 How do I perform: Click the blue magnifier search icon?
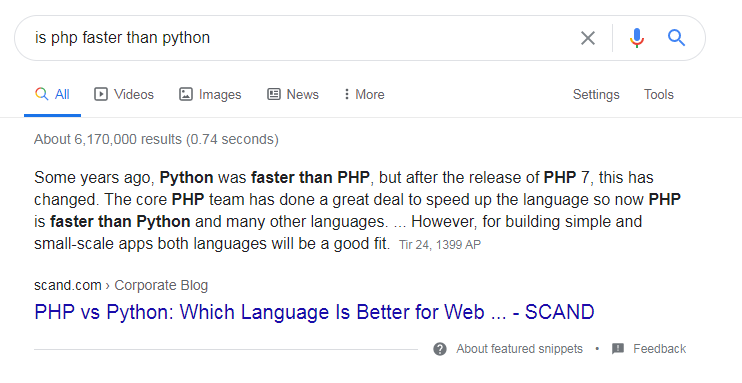tap(677, 37)
